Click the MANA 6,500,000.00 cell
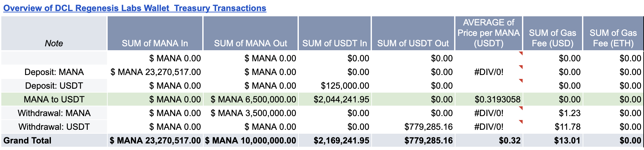This screenshot has height=150, width=644. click(253, 99)
